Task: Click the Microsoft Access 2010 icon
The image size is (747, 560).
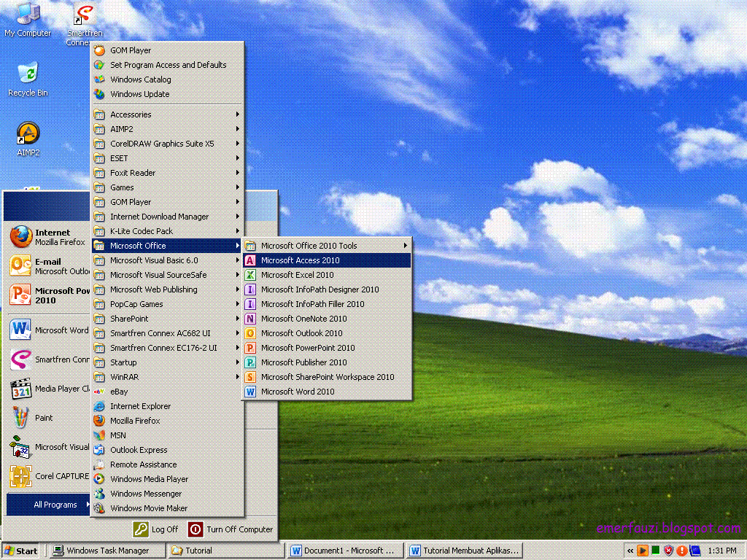Action: coord(250,260)
